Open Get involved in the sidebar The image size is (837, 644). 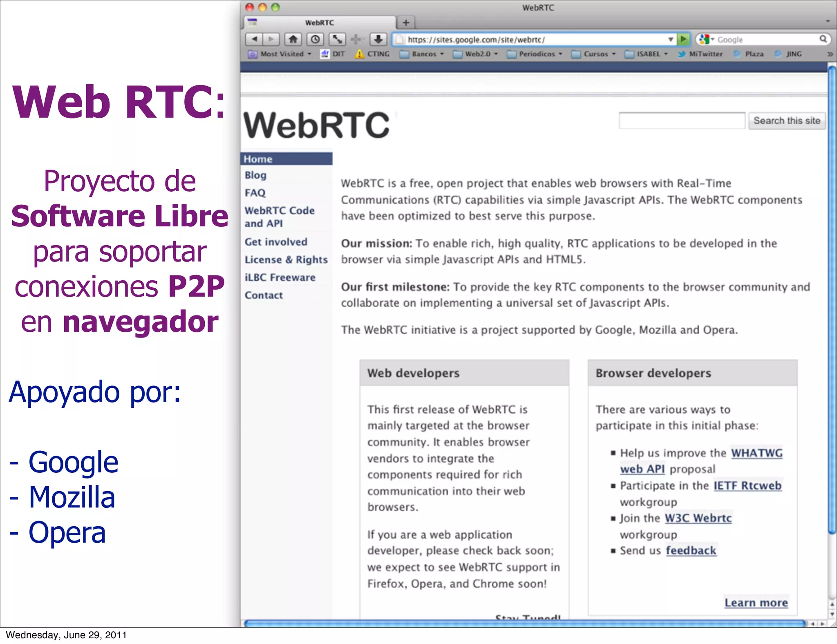(276, 242)
